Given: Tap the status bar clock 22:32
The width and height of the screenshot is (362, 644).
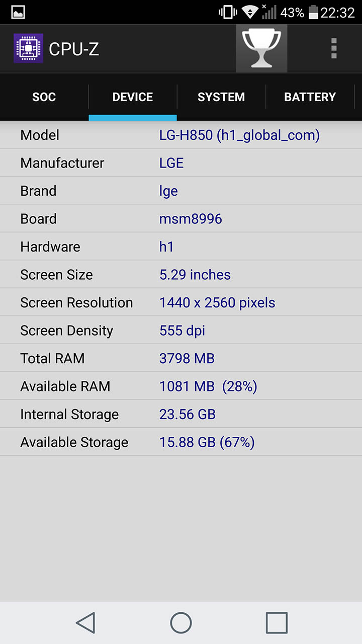Looking at the screenshot, I should tap(338, 12).
